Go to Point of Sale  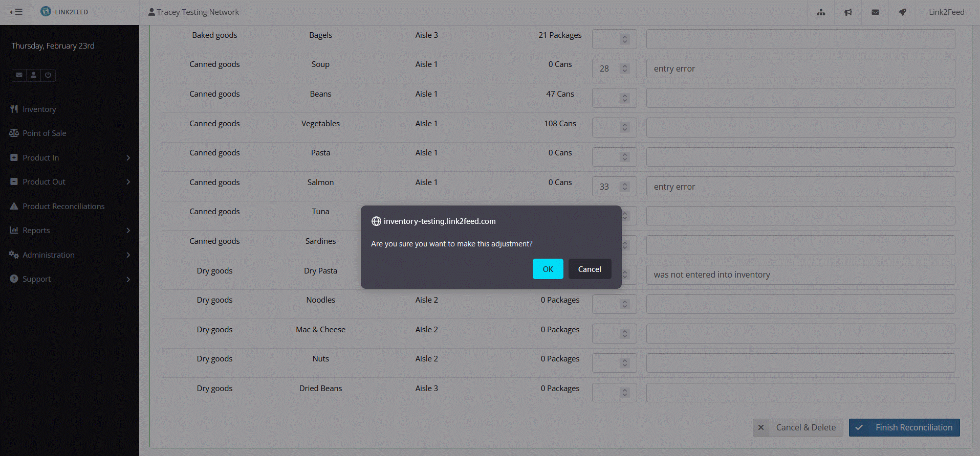point(44,133)
